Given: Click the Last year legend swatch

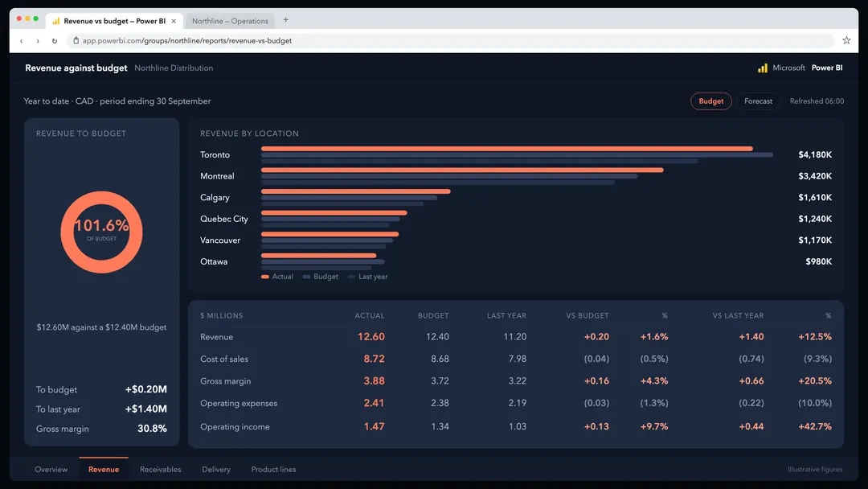Looking at the screenshot, I should point(351,277).
